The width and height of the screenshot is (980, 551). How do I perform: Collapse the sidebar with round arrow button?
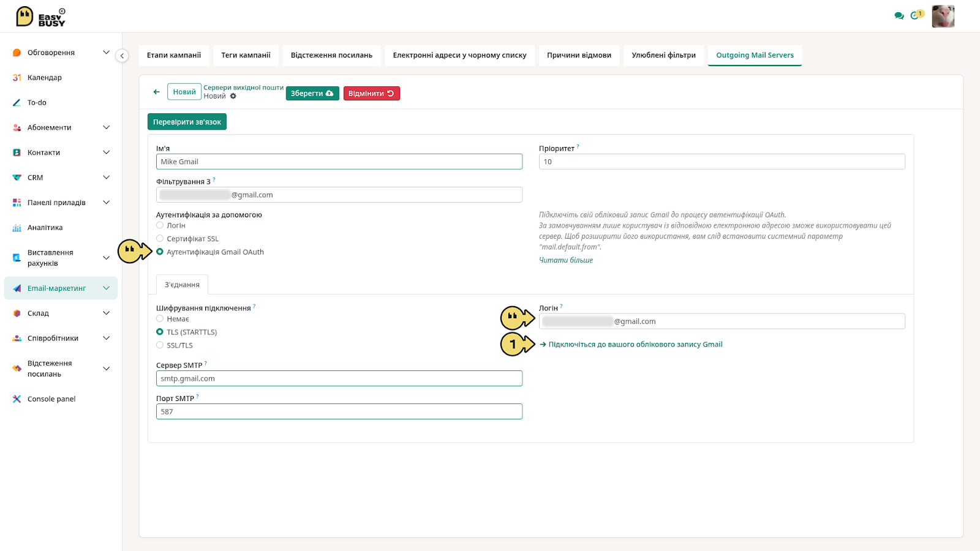122,56
